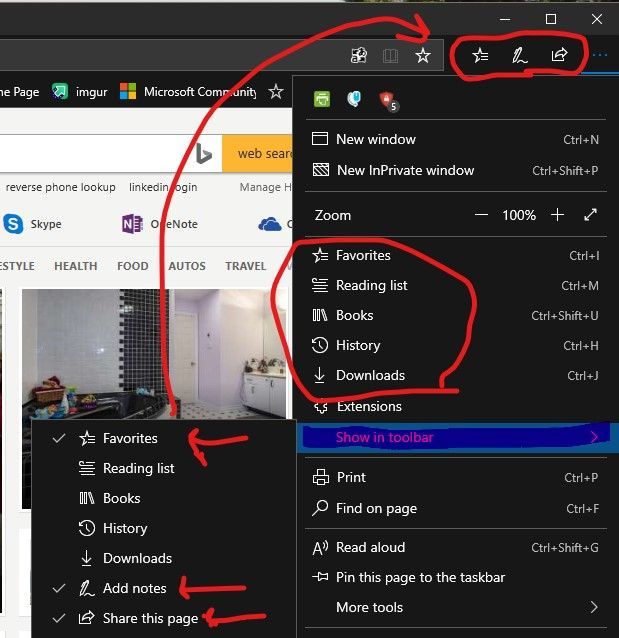The width and height of the screenshot is (619, 638).
Task: Click the Share toolbar icon
Action: [559, 55]
